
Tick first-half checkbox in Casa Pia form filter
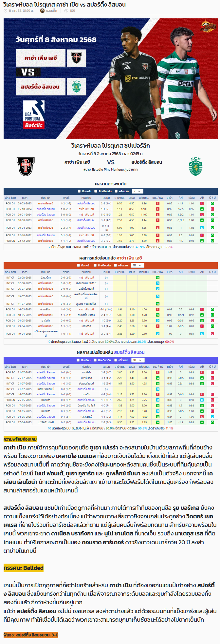115,265
